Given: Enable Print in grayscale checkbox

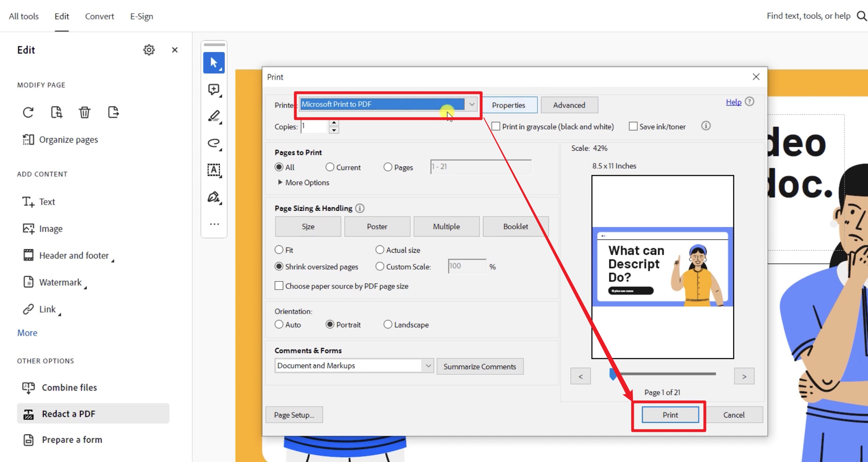Looking at the screenshot, I should coord(496,126).
